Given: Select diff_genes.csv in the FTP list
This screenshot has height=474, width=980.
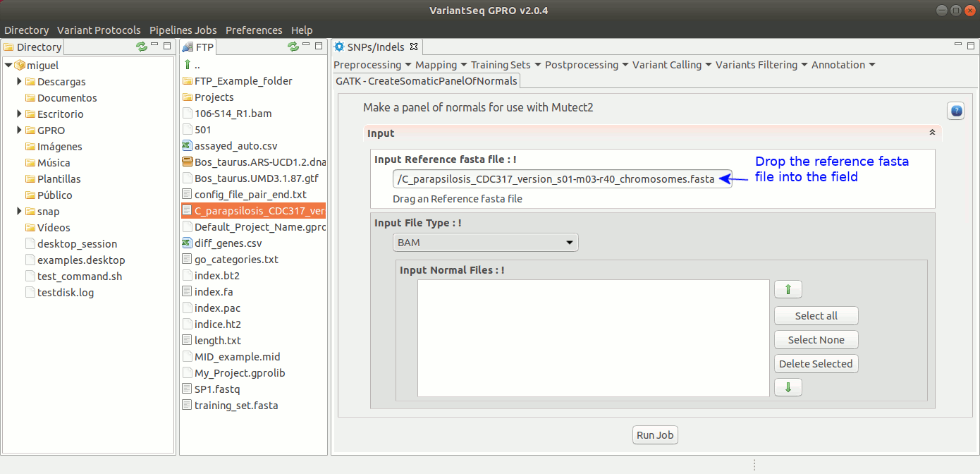Looking at the screenshot, I should (228, 243).
